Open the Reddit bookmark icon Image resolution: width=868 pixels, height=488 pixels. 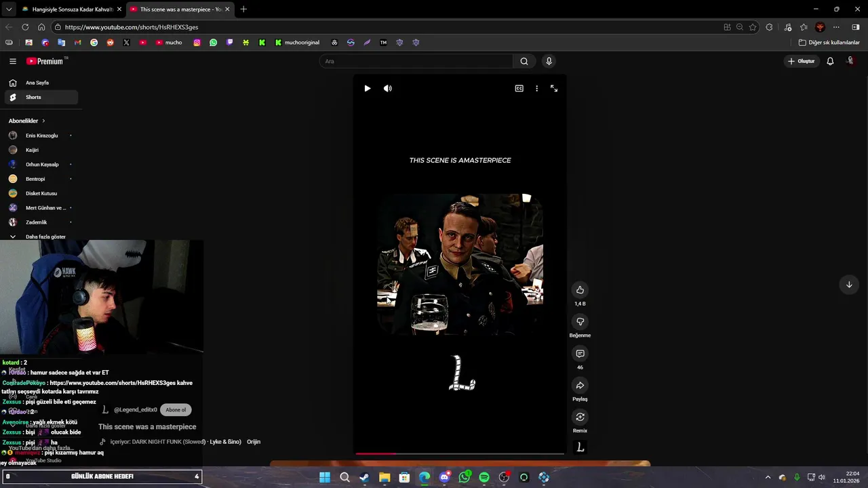pos(110,42)
